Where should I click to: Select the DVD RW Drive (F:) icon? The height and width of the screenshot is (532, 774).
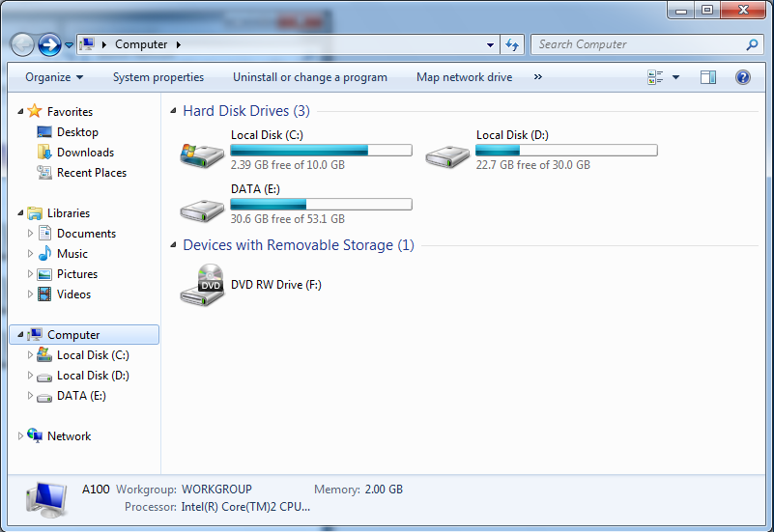[202, 285]
